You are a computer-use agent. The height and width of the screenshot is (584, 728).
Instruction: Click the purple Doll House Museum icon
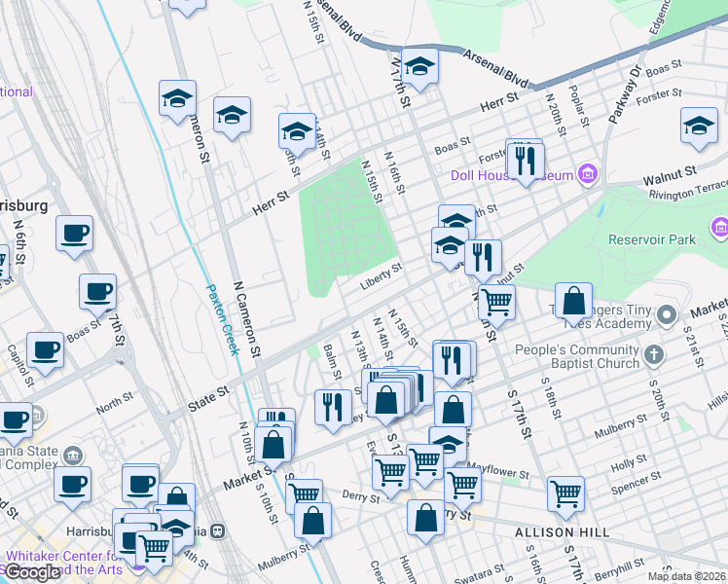coord(588,174)
